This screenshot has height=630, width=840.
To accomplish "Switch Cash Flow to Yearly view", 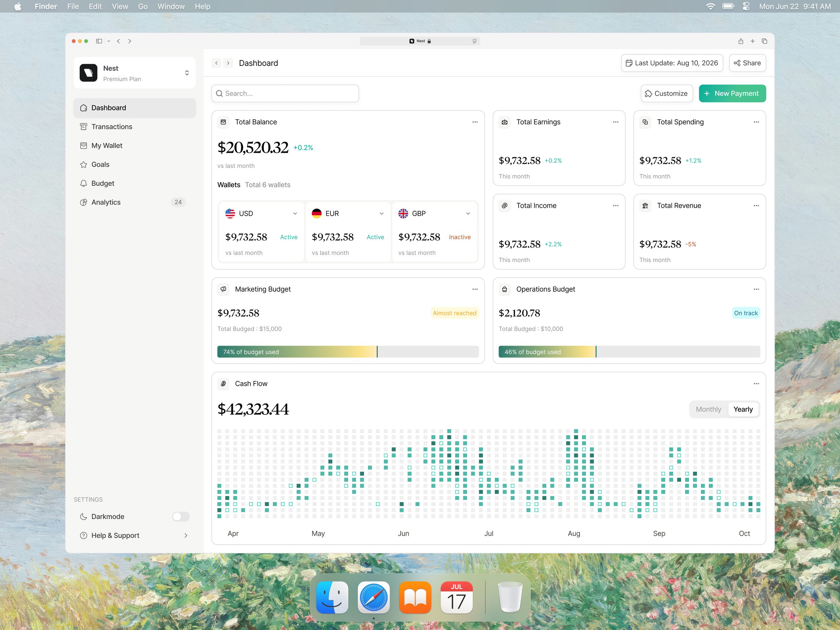I will coord(743,409).
